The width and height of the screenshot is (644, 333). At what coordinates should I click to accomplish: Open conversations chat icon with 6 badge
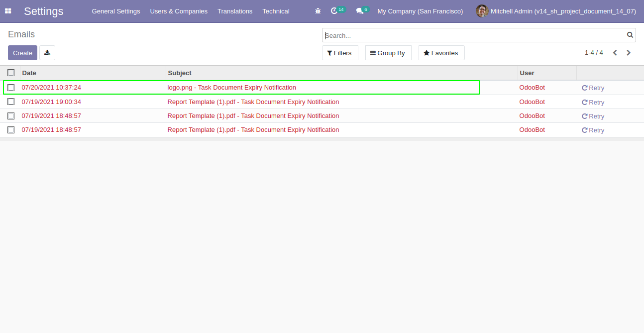click(362, 10)
